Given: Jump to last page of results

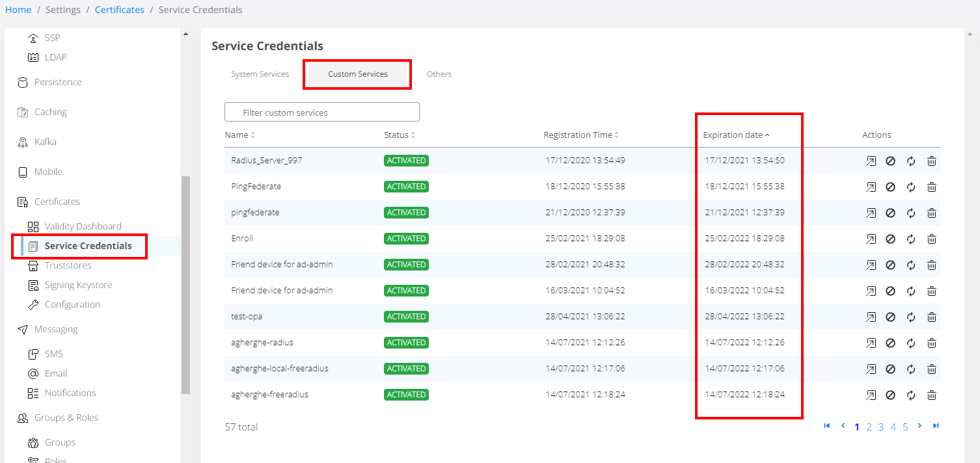Looking at the screenshot, I should (936, 426).
